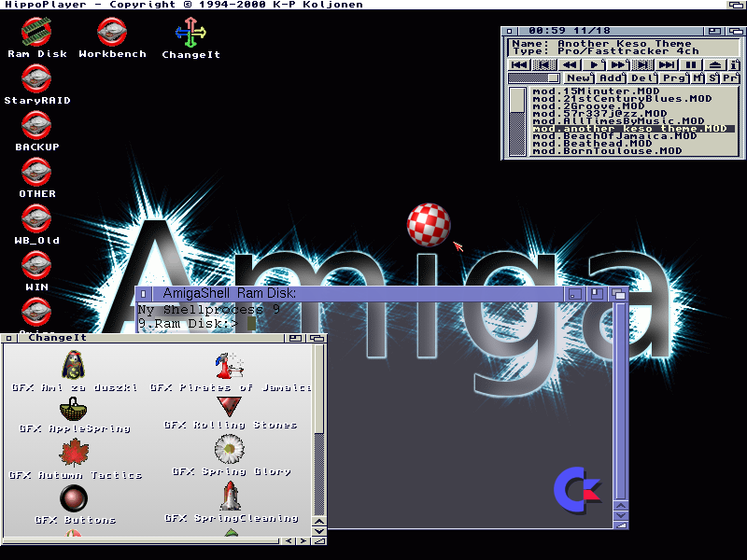Select the Workbench disk icon on desktop
The width and height of the screenshot is (747, 560).
(112, 32)
